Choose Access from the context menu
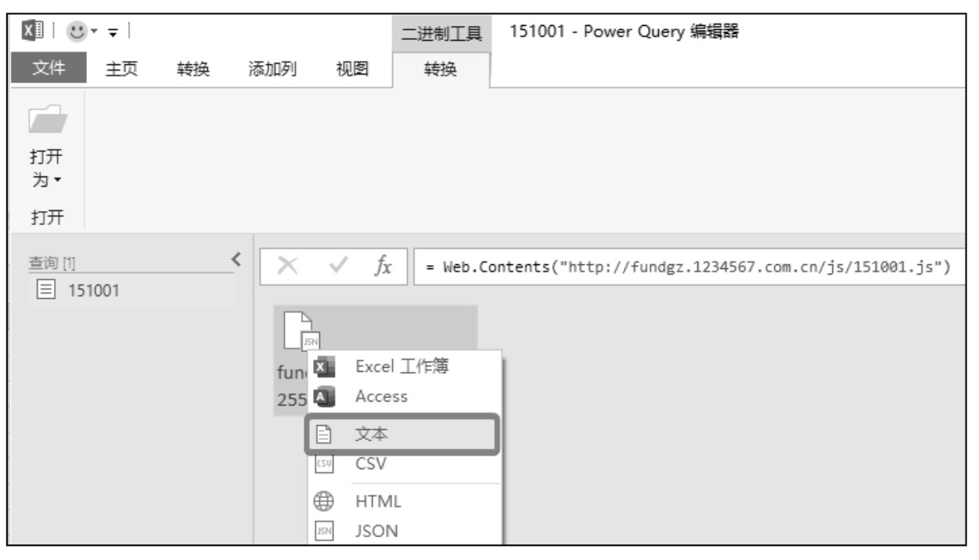 click(403, 397)
